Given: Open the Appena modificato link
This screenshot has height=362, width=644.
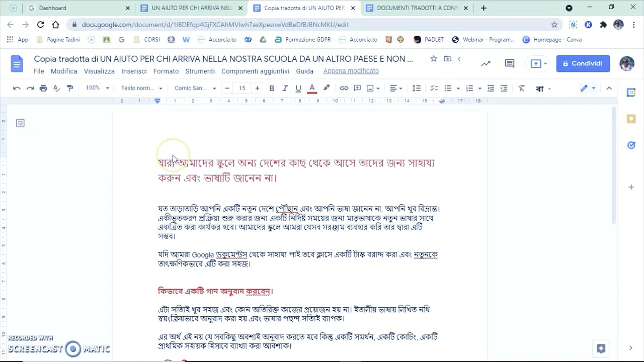Looking at the screenshot, I should (351, 71).
